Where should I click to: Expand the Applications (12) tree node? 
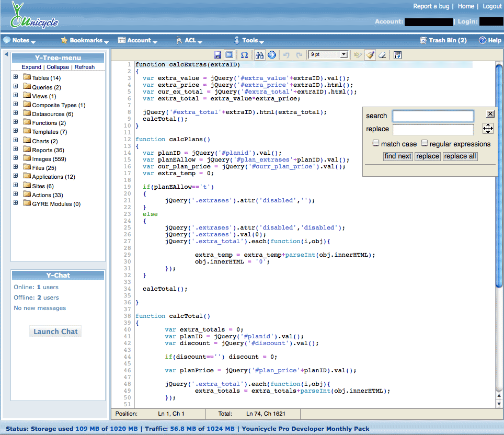[x=16, y=176]
